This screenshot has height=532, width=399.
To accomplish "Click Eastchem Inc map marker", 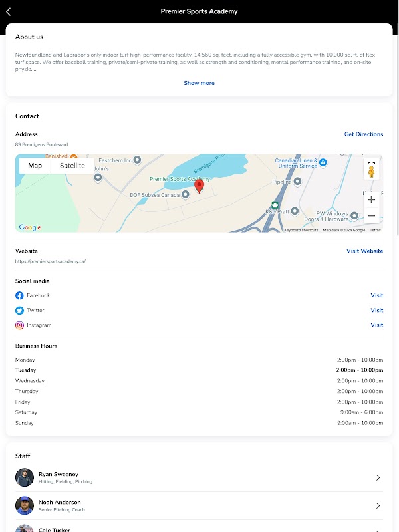I will pyautogui.click(x=137, y=160).
